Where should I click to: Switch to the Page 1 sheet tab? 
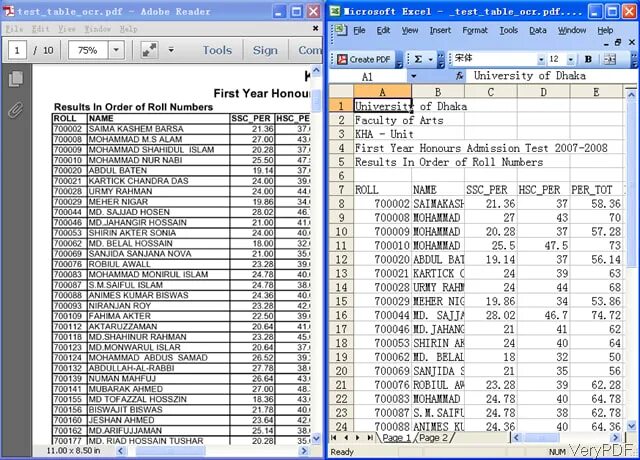click(x=396, y=438)
